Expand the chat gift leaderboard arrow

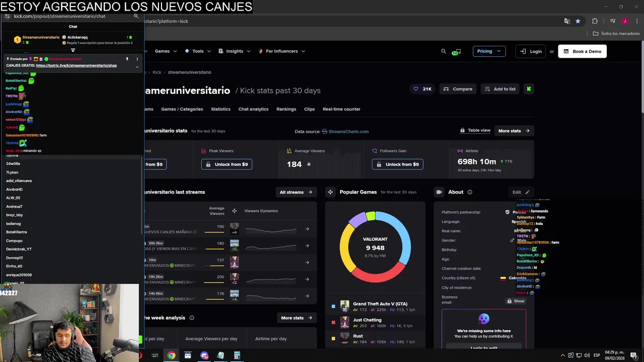click(73, 50)
